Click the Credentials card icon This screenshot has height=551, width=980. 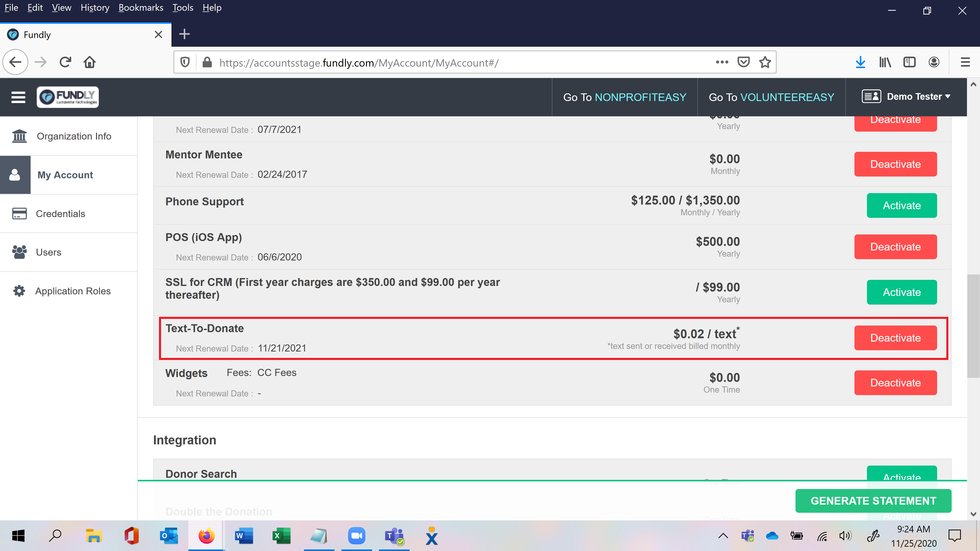(x=19, y=214)
